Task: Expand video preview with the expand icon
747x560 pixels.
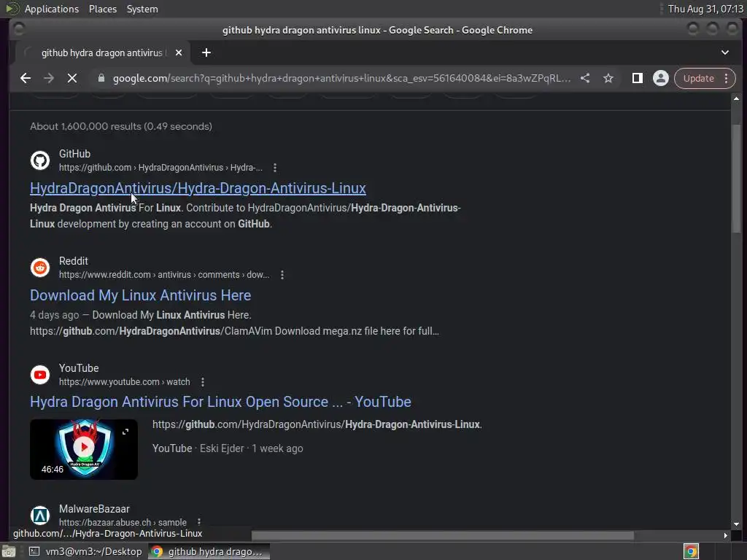Action: pyautogui.click(x=125, y=432)
